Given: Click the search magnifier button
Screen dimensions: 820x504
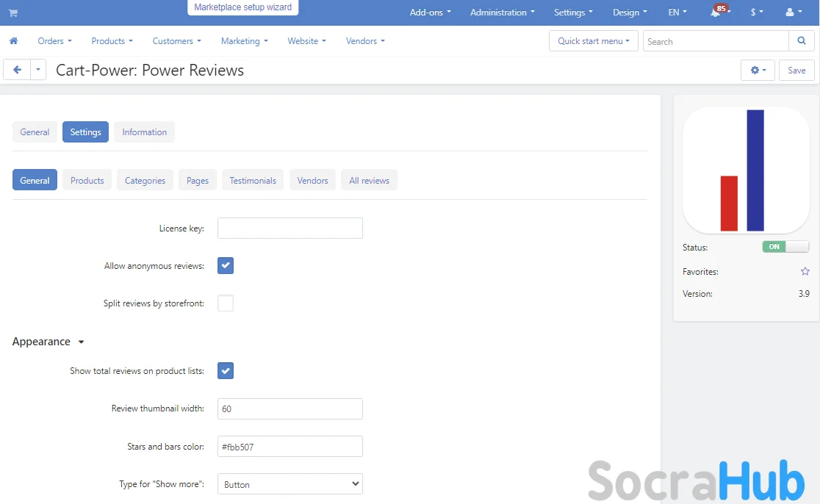Looking at the screenshot, I should click(x=801, y=41).
